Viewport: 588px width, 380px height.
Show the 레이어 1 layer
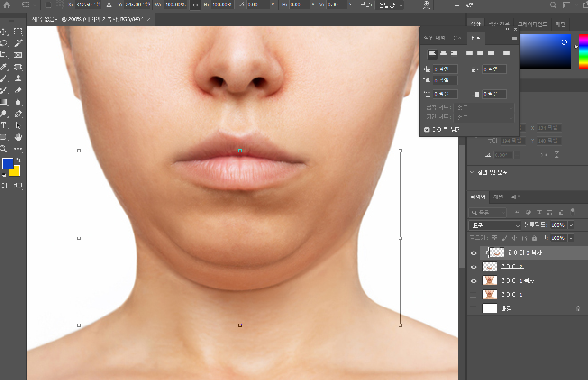coord(473,295)
